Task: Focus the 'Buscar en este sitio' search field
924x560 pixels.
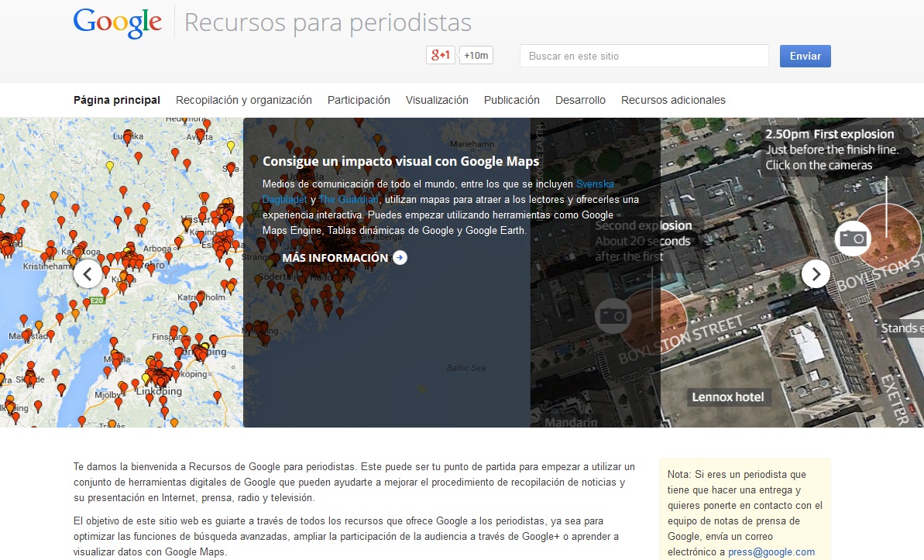Action: point(644,56)
